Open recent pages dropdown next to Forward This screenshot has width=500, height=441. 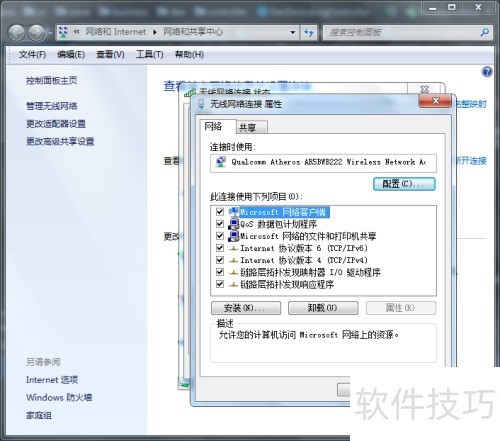[51, 33]
